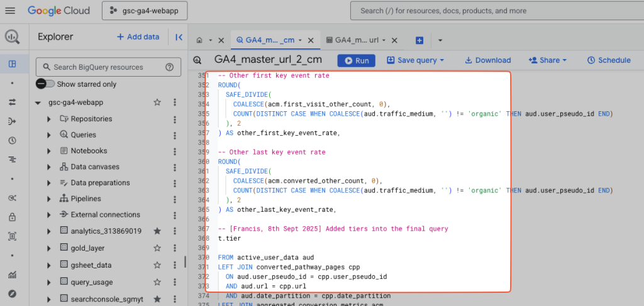Collapse the gsc-ga4-webapp project tree

tap(38, 102)
